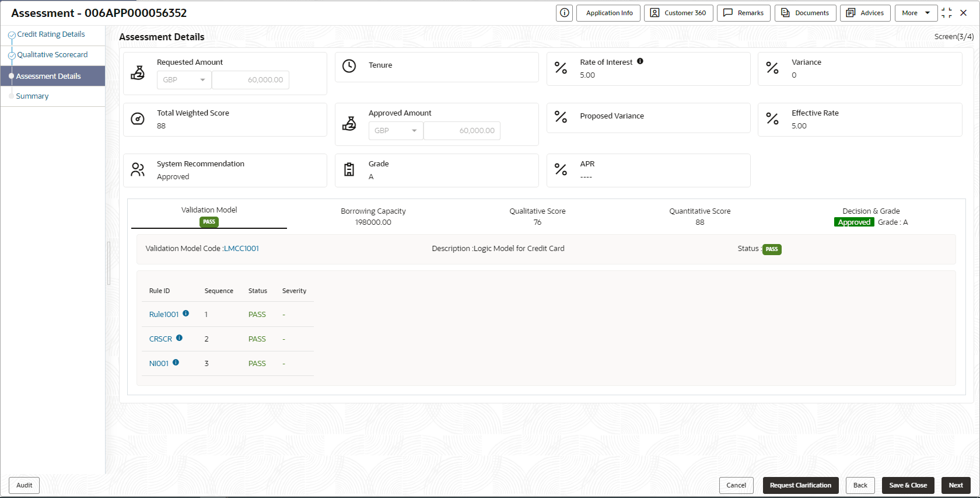Select the Borrowing Capacity tab
Viewport: 980px width, 498px height.
(x=373, y=217)
